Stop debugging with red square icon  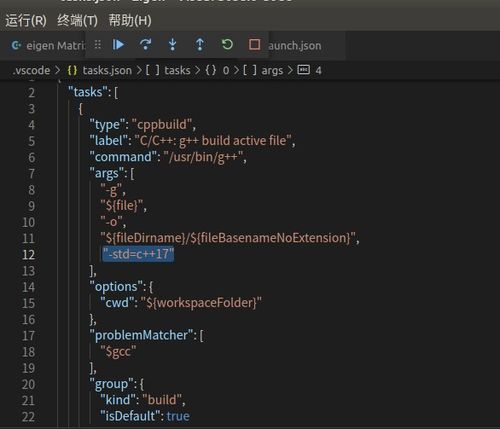coord(254,44)
